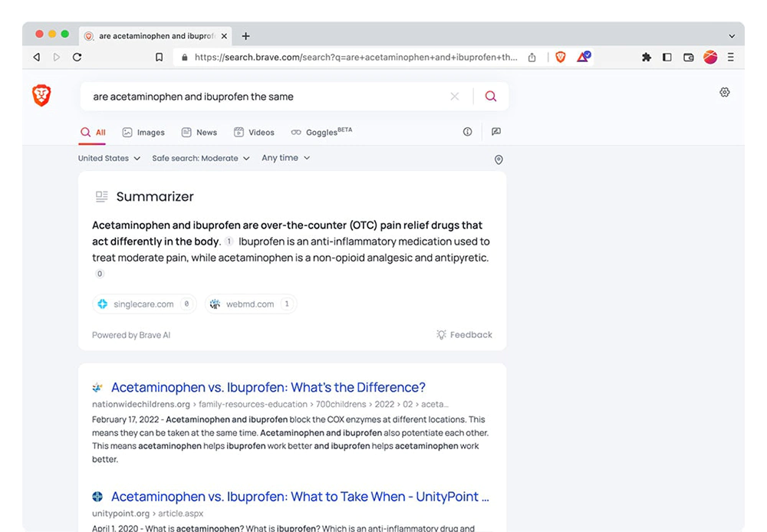The width and height of the screenshot is (767, 532).
Task: Click the search magnifier in the search box
Action: (490, 97)
